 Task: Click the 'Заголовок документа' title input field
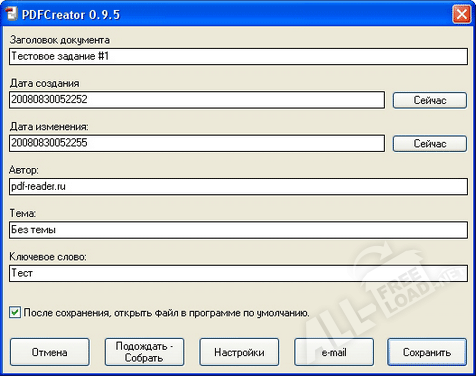(238, 56)
